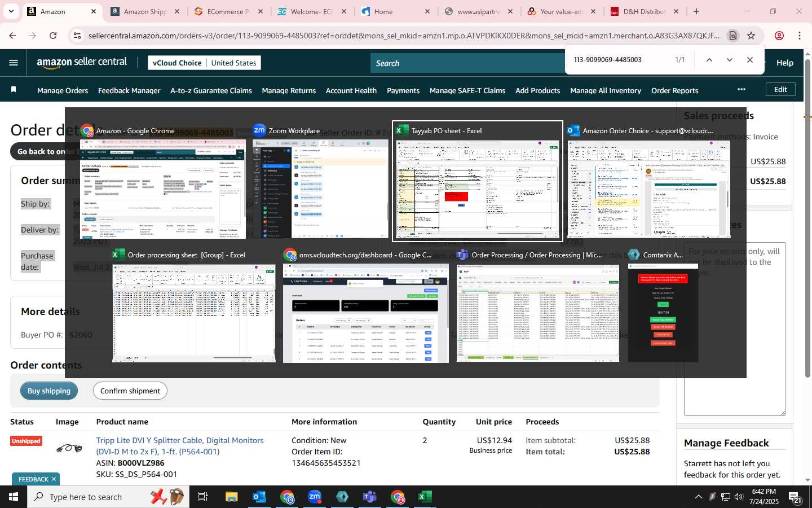Open the volume control in system tray

click(x=739, y=497)
